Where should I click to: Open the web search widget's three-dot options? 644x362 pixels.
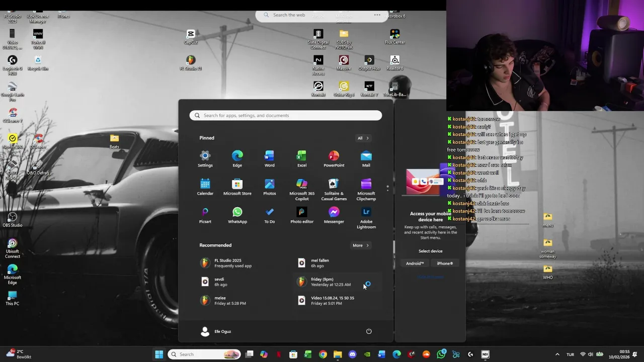(x=377, y=15)
